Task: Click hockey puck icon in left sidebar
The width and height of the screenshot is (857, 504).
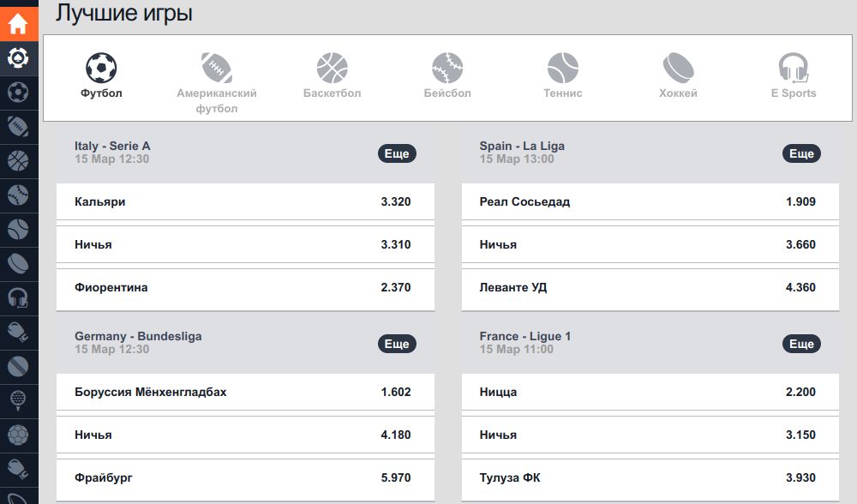Action: (x=18, y=263)
